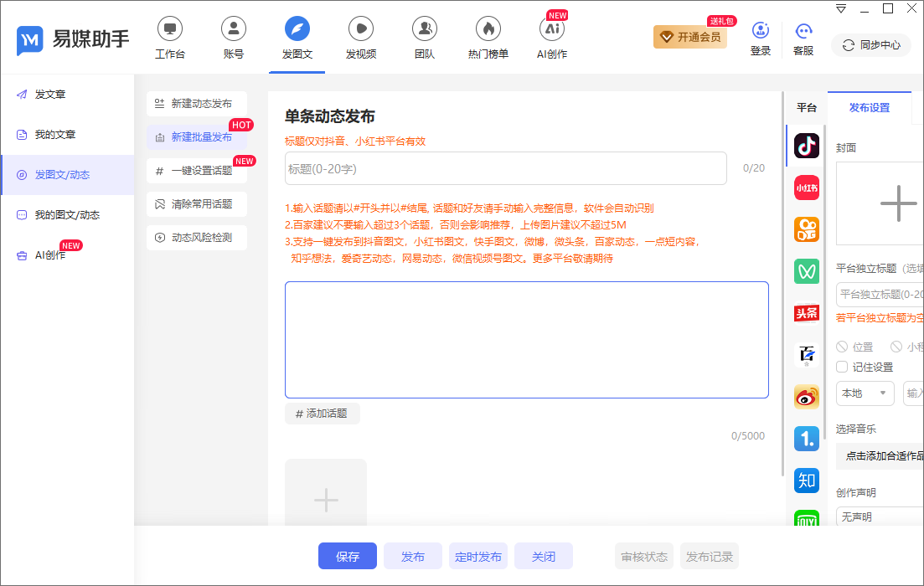Select the Xiaohongshu platform icon
The height and width of the screenshot is (586, 924).
(x=806, y=188)
